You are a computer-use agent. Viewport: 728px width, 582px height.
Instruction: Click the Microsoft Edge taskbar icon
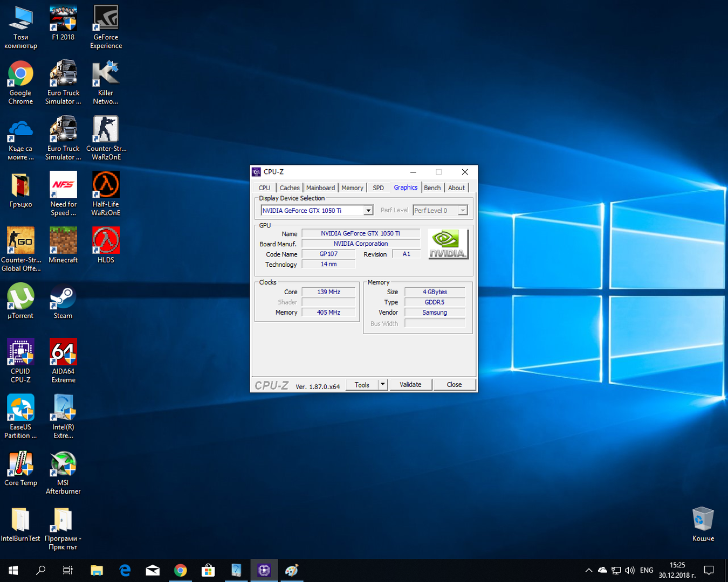coord(125,570)
